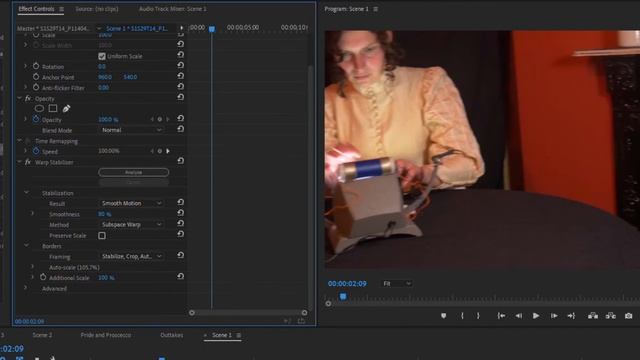This screenshot has height=360, width=640.
Task: Add or remove Speed keyframe
Action: 160,151
